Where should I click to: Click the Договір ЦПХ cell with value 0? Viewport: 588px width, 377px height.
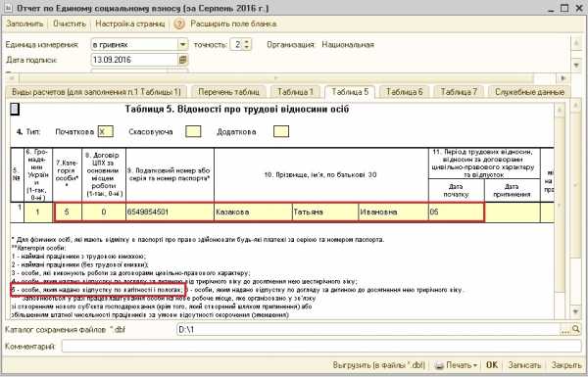(x=104, y=212)
